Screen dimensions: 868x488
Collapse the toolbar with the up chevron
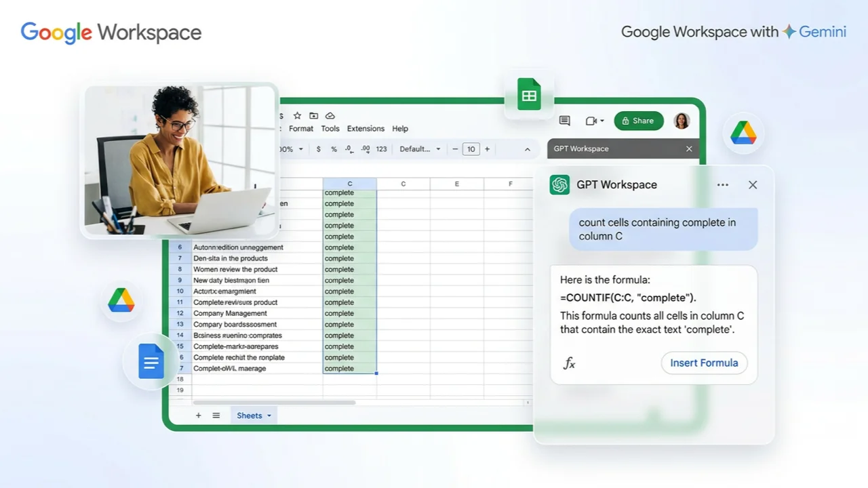click(x=528, y=149)
